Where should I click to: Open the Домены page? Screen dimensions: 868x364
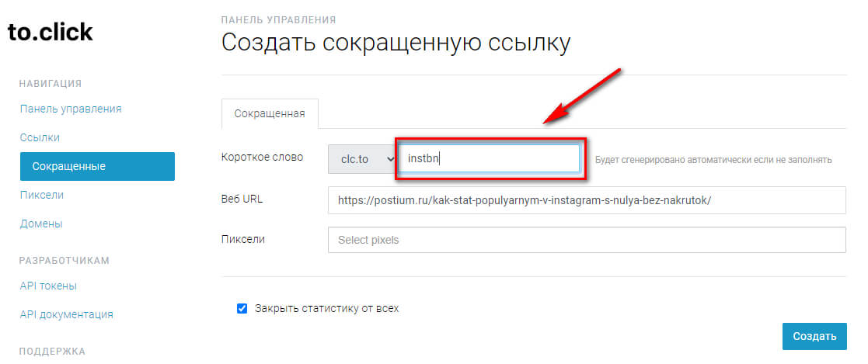[41, 224]
